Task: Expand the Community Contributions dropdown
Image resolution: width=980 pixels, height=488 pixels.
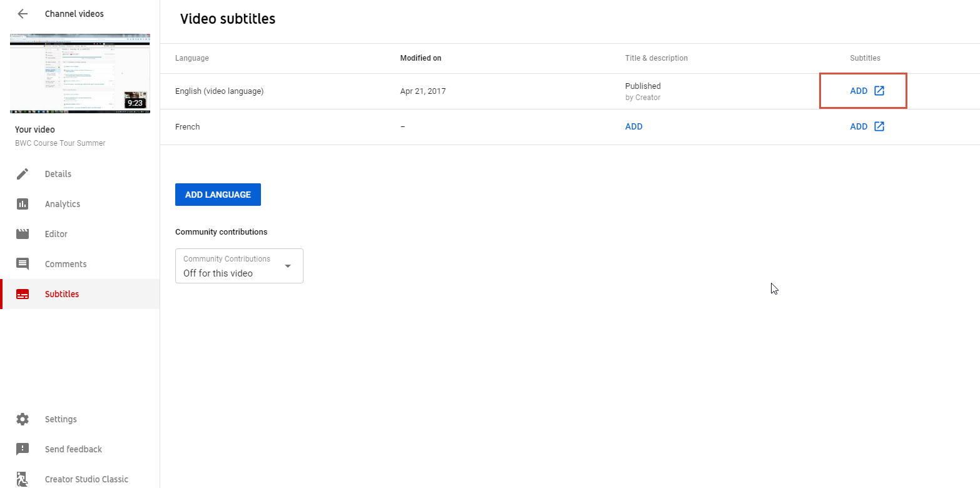Action: (x=239, y=266)
